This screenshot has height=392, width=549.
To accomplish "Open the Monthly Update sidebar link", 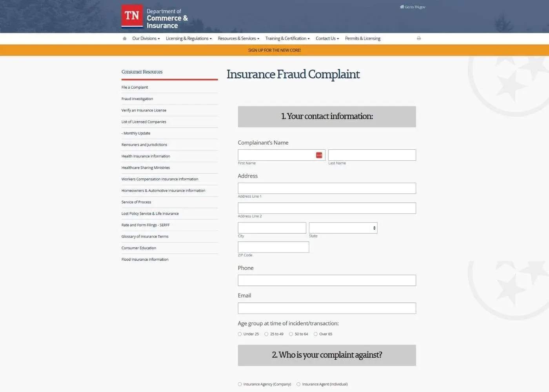I will click(136, 133).
